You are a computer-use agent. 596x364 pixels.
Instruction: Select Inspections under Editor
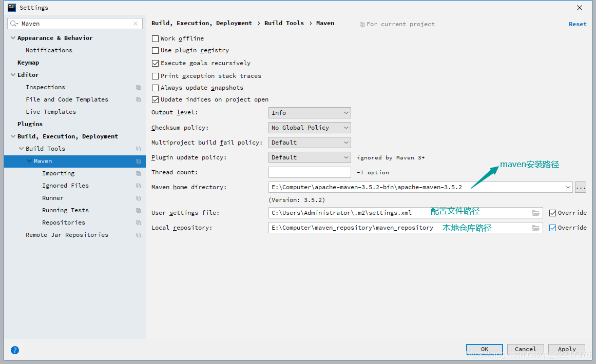pos(45,87)
